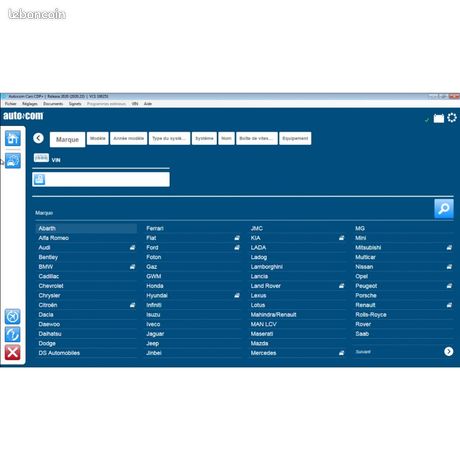
Task: Open the Fichier menu
Action: [11, 104]
